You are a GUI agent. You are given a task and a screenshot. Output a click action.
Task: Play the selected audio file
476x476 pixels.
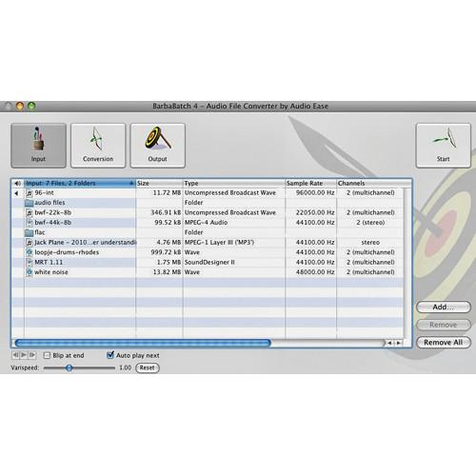click(x=24, y=355)
